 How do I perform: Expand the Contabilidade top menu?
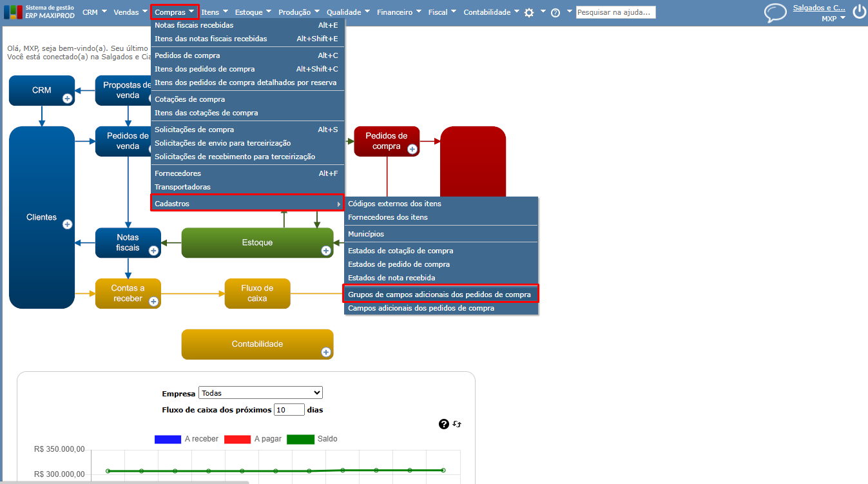click(x=491, y=12)
